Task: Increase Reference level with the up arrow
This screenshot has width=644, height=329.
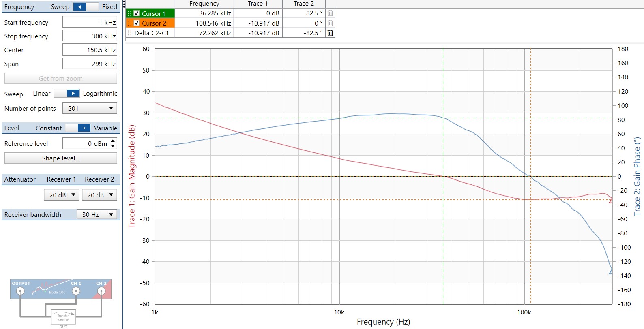Action: coord(113,141)
